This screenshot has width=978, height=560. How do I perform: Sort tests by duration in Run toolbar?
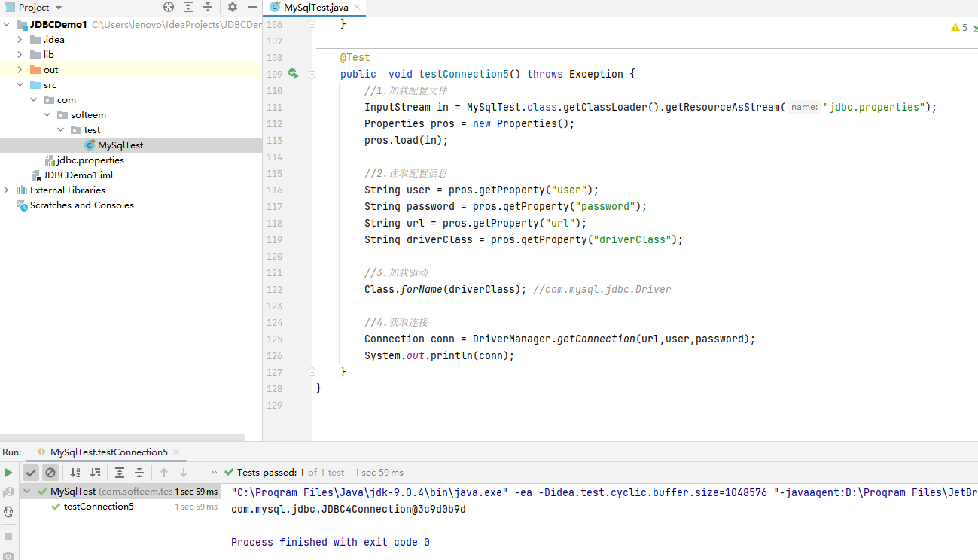point(95,473)
